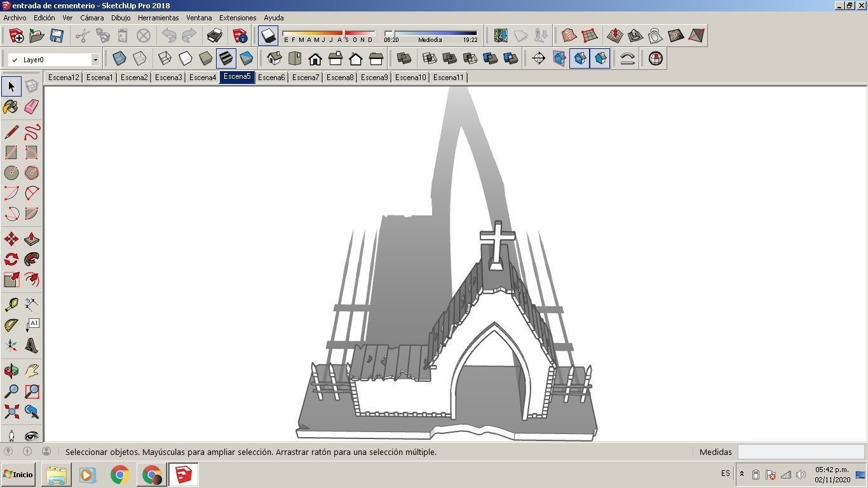Select the Polygon tool
The height and width of the screenshot is (488, 868).
click(31, 173)
